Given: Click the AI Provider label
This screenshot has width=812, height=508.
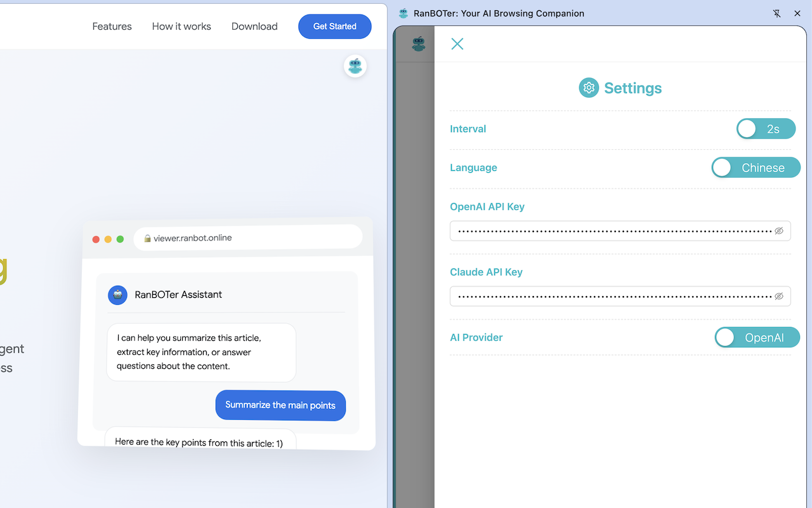Looking at the screenshot, I should [476, 337].
